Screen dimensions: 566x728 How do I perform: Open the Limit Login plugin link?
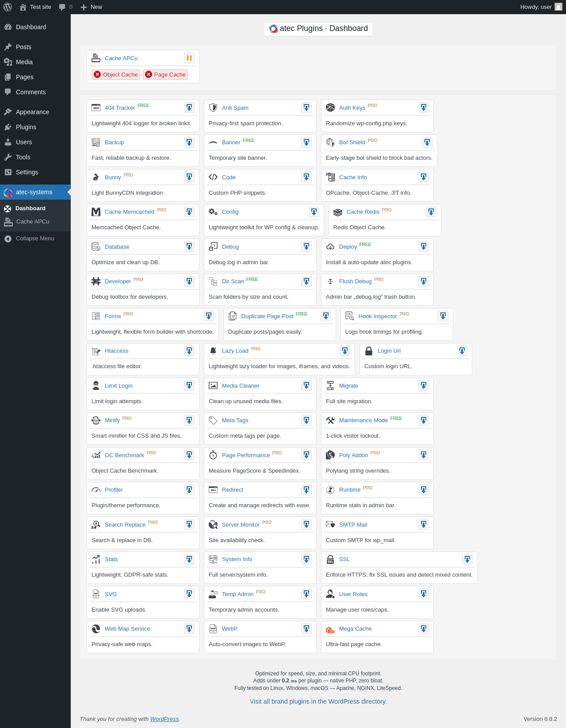point(119,386)
